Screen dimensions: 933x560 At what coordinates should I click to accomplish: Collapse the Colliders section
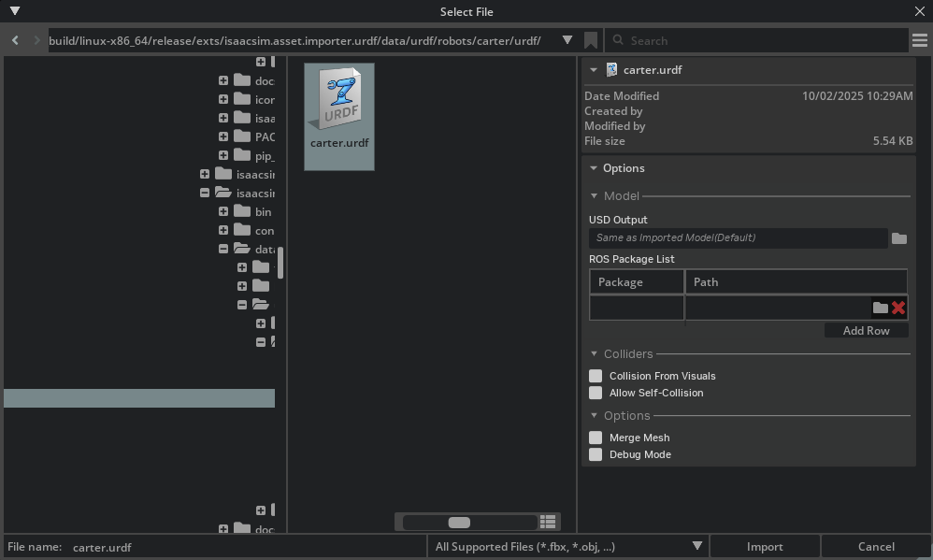pos(594,354)
